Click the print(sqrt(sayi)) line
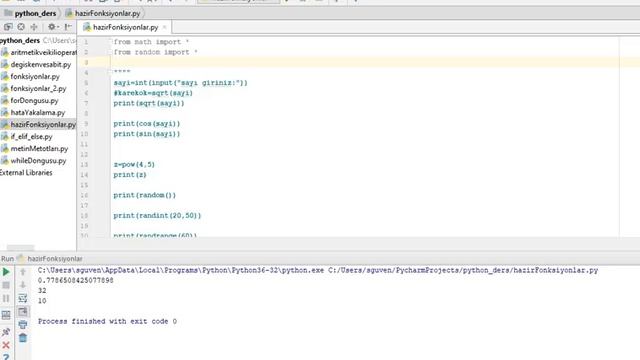640x360 pixels. point(149,103)
